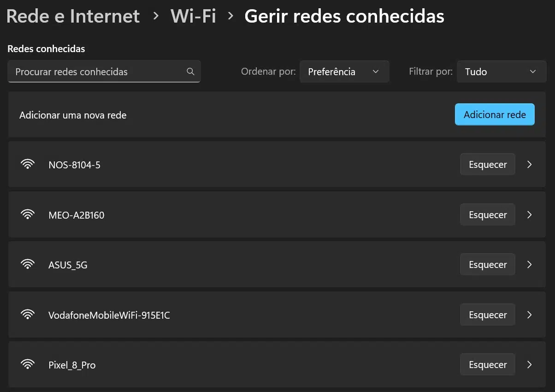Focus the Procurar redes conhecidas search field
The height and width of the screenshot is (392, 555).
(x=97, y=71)
